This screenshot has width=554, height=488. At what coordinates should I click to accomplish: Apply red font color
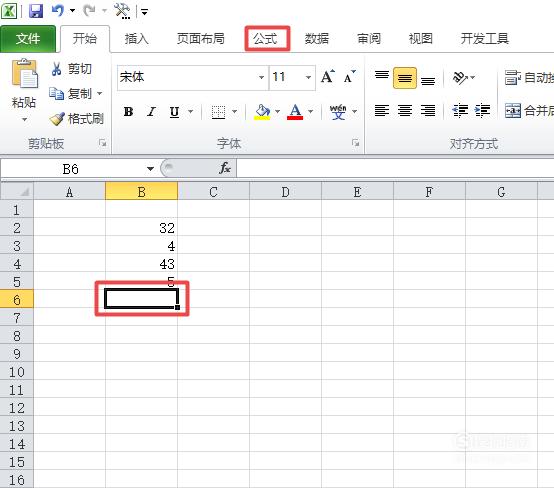click(x=295, y=112)
